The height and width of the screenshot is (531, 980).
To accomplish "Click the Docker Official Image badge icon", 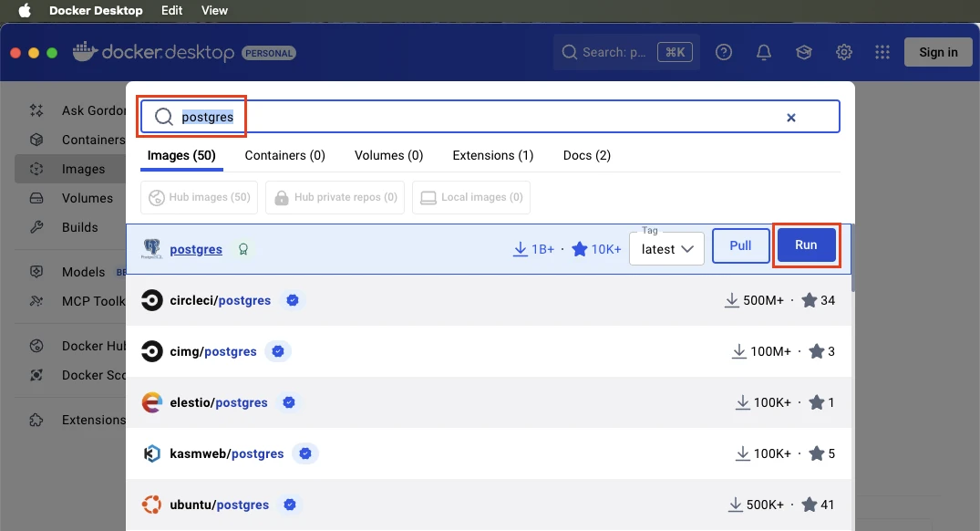I will [x=243, y=249].
